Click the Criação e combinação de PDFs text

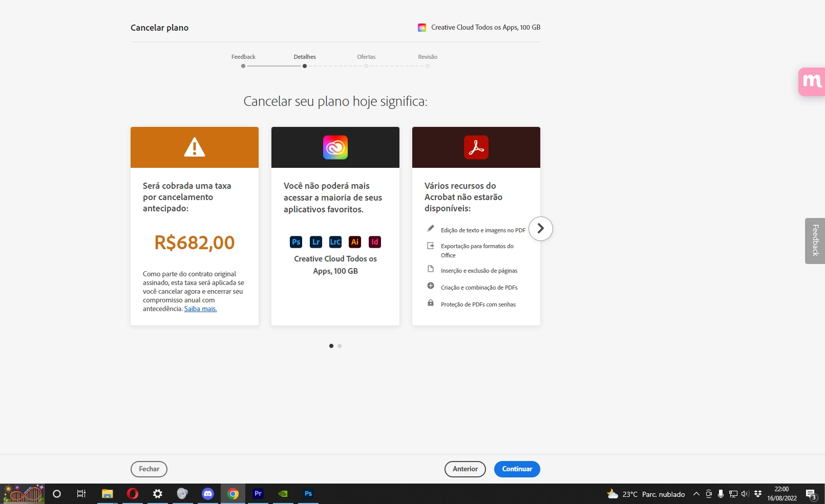[x=479, y=288]
